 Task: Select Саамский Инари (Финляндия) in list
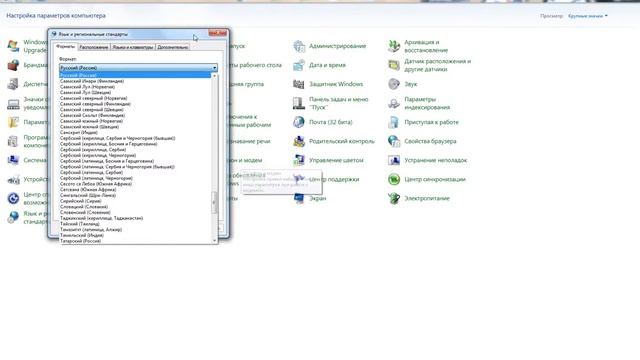pos(135,81)
